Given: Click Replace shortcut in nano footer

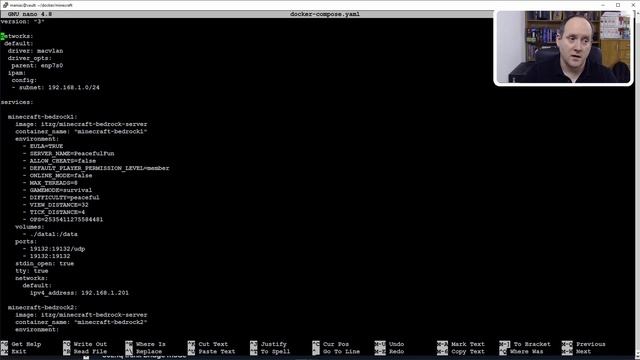Looking at the screenshot, I should point(144,352).
